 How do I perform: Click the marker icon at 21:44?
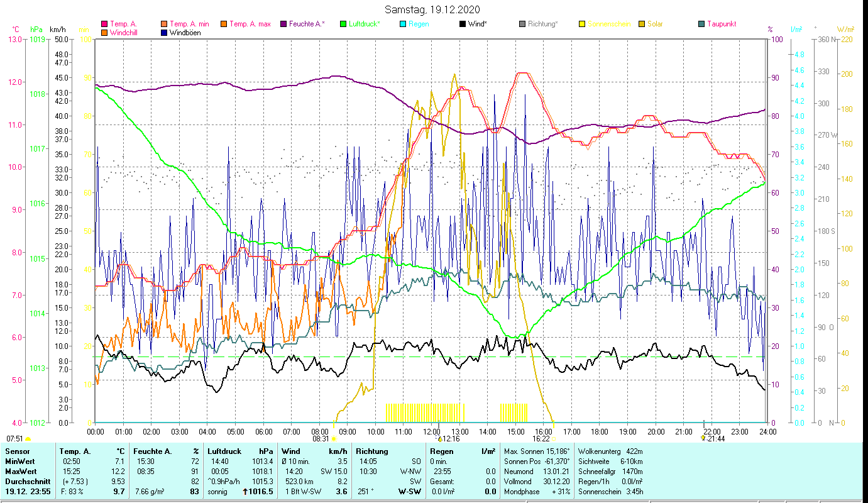point(703,438)
